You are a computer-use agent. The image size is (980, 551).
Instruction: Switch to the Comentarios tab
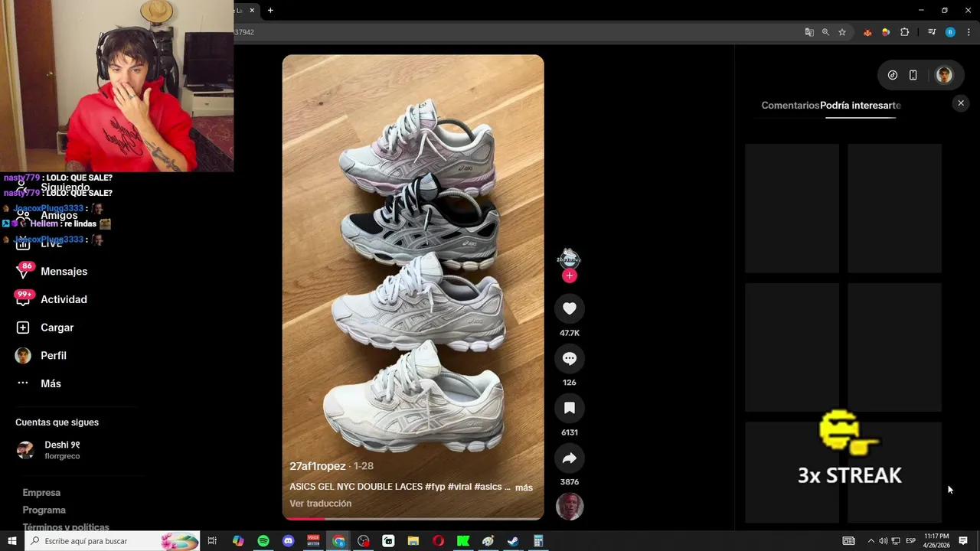coord(790,106)
